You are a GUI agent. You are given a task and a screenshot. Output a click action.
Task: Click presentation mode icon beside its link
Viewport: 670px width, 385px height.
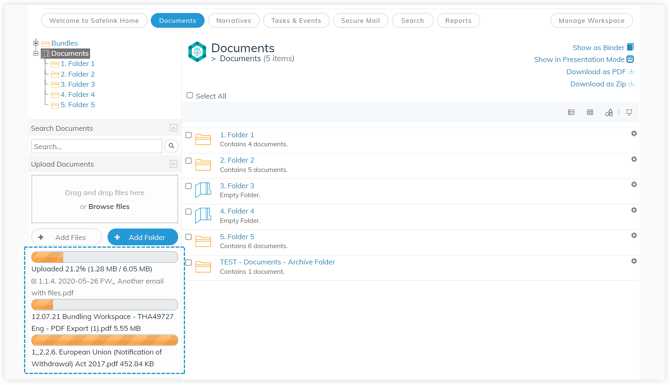(630, 59)
